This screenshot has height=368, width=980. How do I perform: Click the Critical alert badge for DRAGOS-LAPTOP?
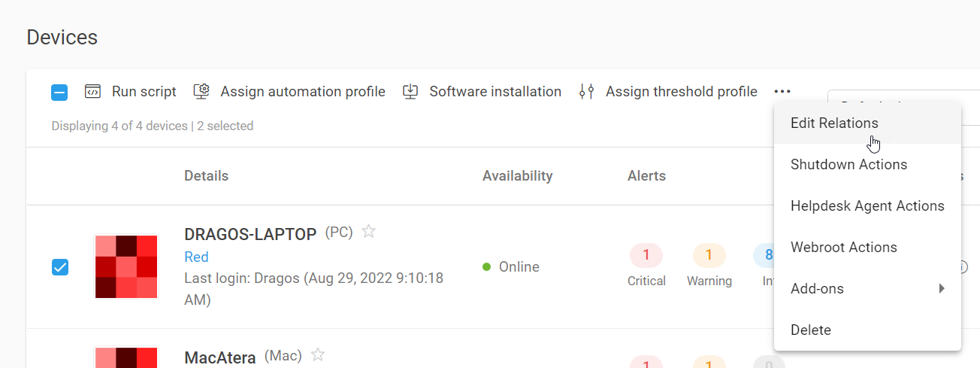point(646,255)
